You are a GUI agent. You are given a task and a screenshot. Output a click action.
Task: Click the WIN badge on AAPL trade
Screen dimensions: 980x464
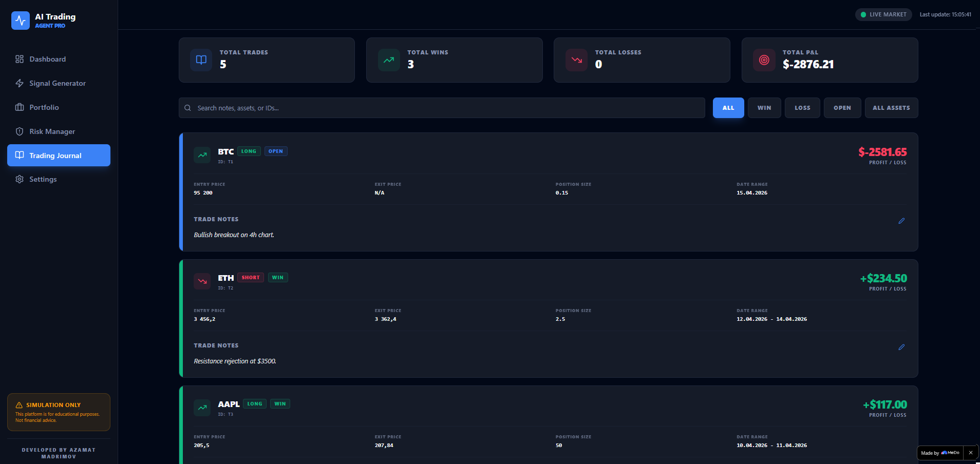[280, 404]
